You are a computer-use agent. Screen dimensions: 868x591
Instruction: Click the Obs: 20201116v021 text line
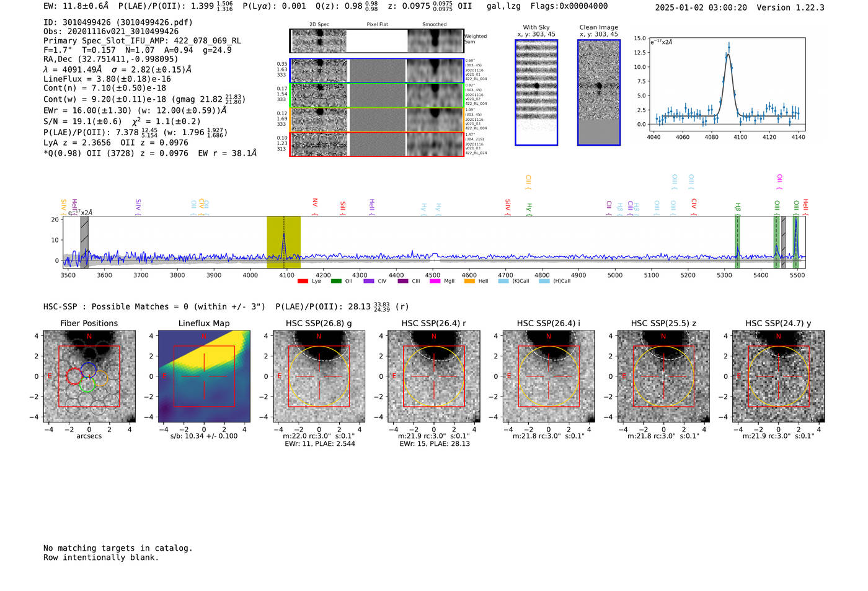[111, 32]
